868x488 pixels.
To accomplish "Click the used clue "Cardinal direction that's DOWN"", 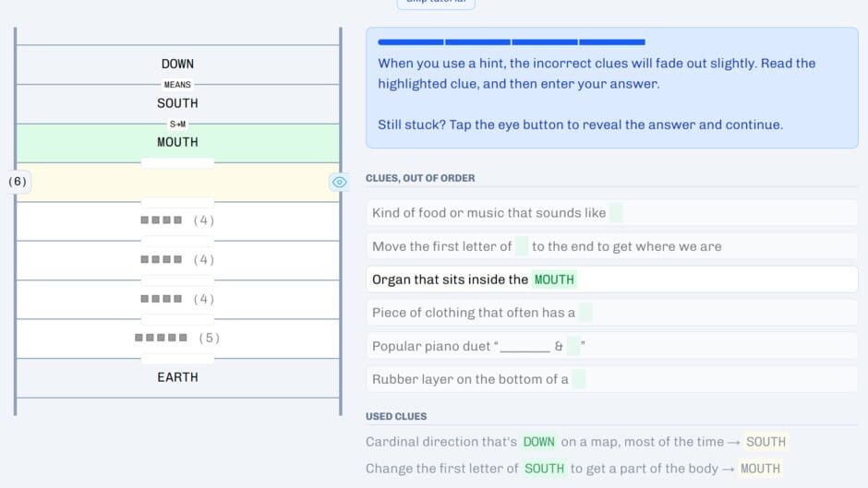I will point(575,442).
